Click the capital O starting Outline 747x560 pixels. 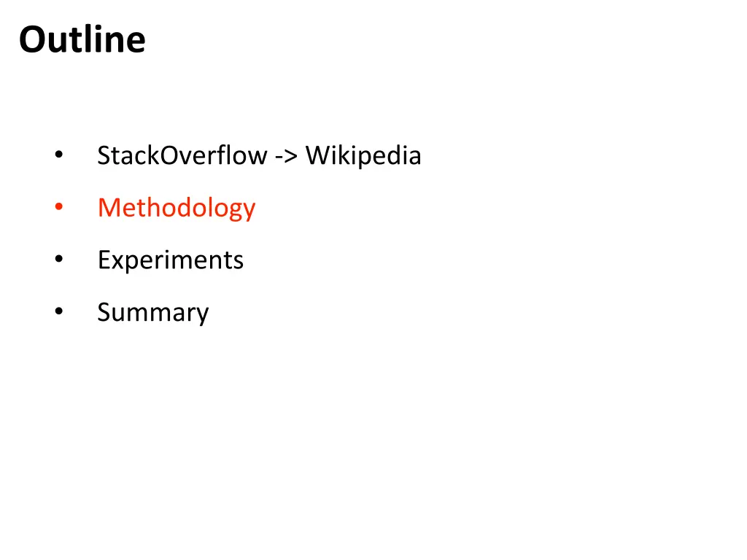point(32,40)
